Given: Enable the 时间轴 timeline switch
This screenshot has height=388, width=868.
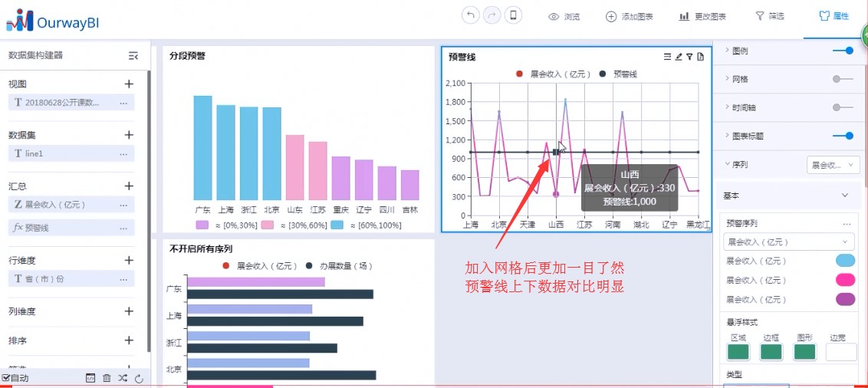Looking at the screenshot, I should [843, 107].
